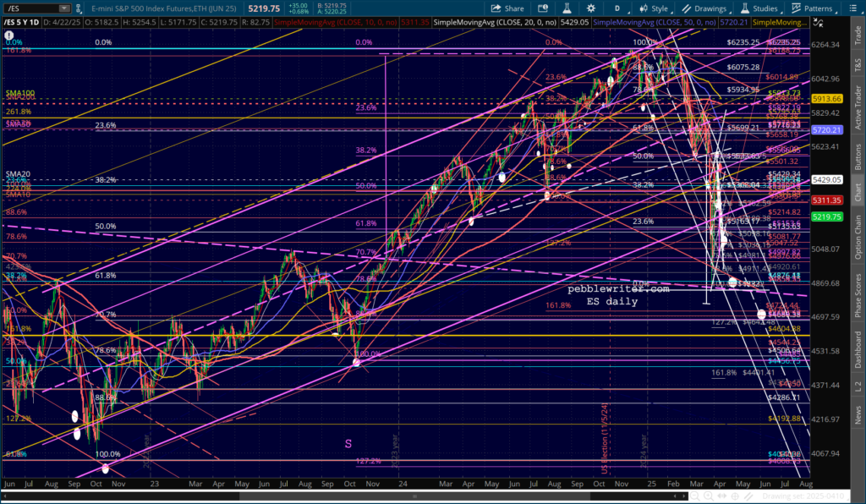Open the Trade side tab
Viewport: 866px width, 504px height.
coord(858,36)
